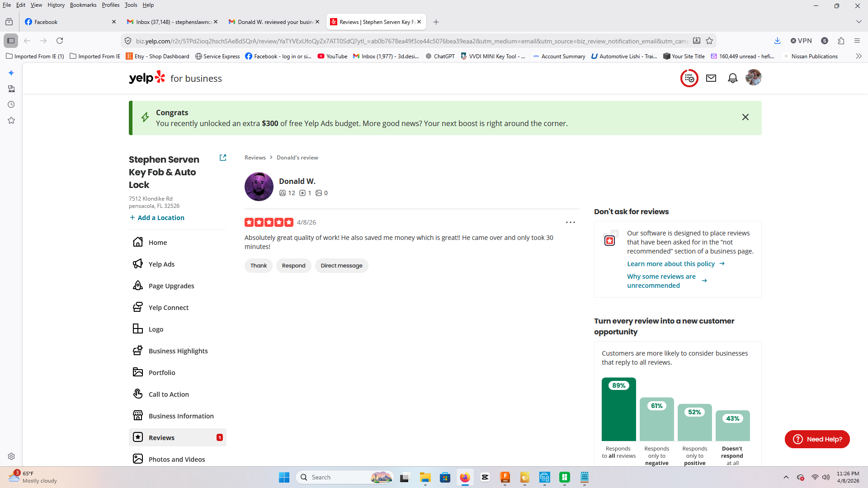Screen dimensions: 868x488
Task: Click Donald W.'s profile picture
Action: pos(259,187)
